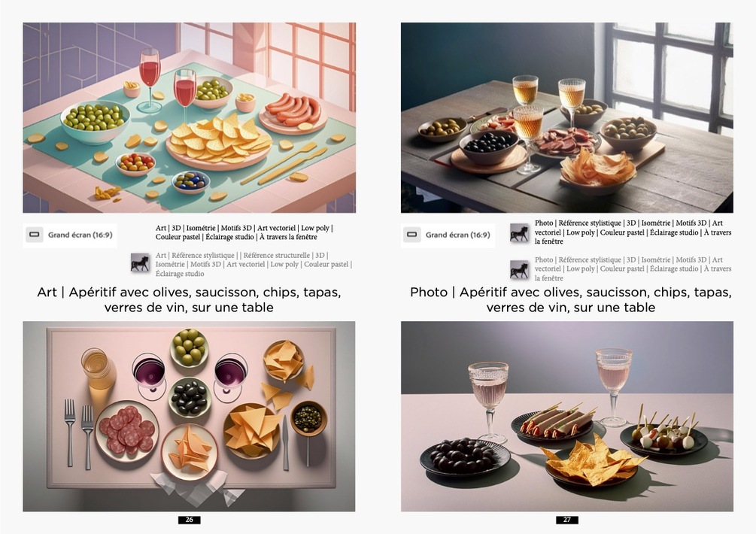
Task: Click black Photo Référence stylistique tags
Action: click(633, 232)
